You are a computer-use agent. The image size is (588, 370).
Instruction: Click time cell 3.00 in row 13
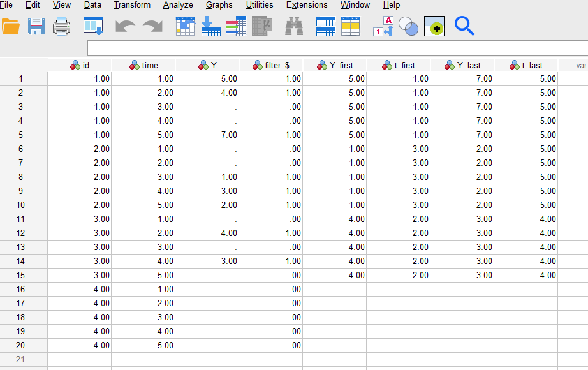pyautogui.click(x=143, y=247)
